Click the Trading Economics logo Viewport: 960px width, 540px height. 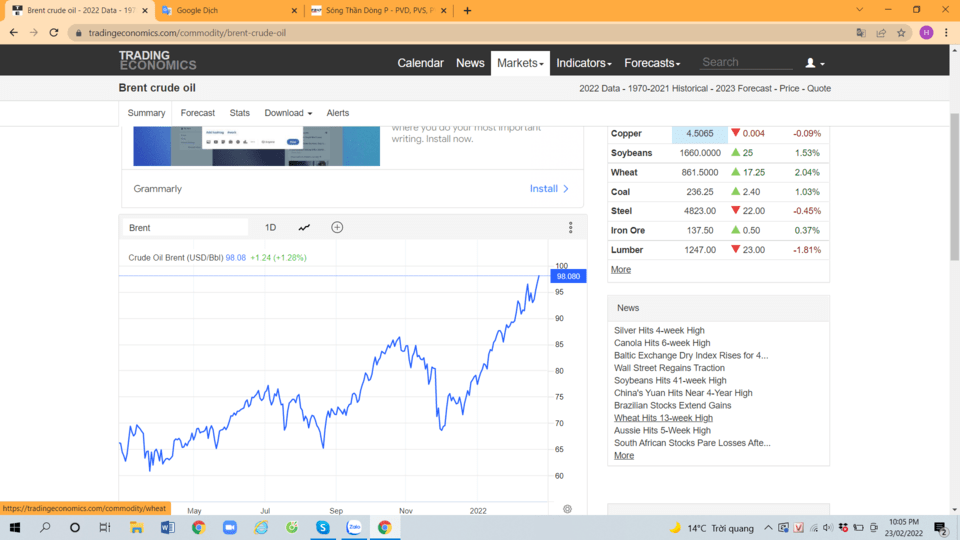[157, 60]
